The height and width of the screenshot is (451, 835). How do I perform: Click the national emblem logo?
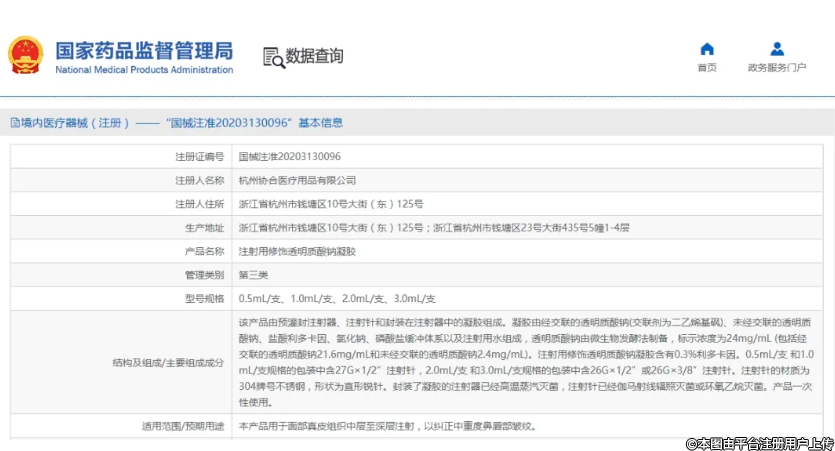25,55
